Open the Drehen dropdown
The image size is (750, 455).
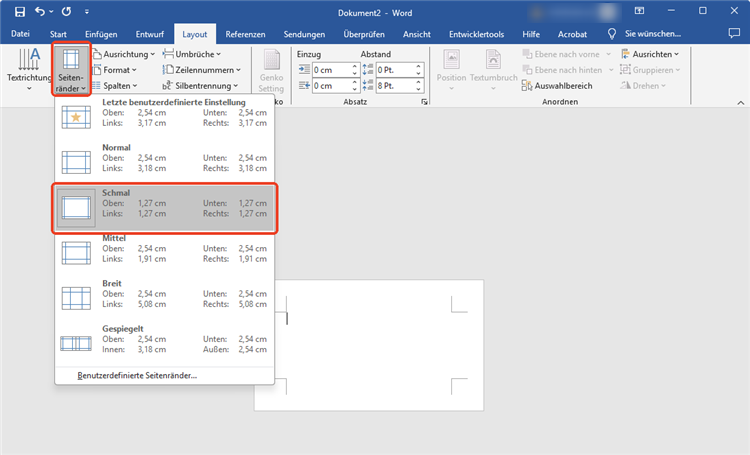(x=643, y=86)
